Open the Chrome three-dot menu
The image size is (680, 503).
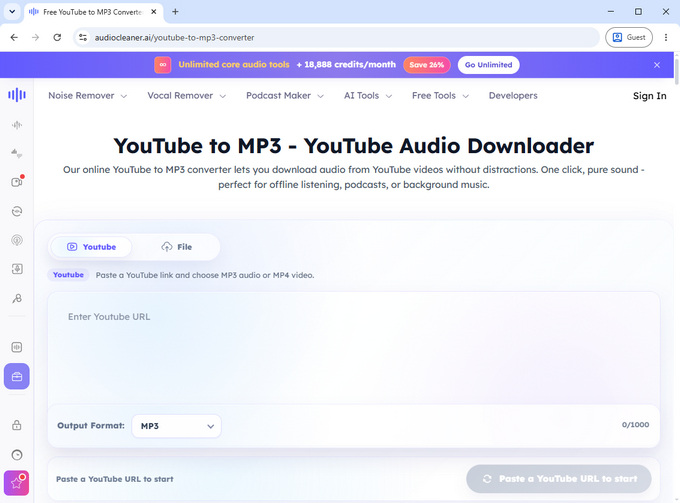[666, 37]
